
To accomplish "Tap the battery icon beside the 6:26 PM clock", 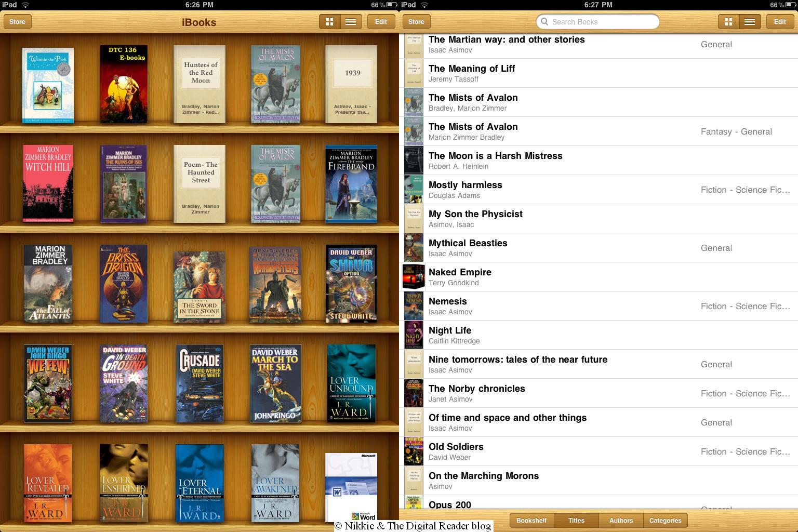I will pos(392,5).
